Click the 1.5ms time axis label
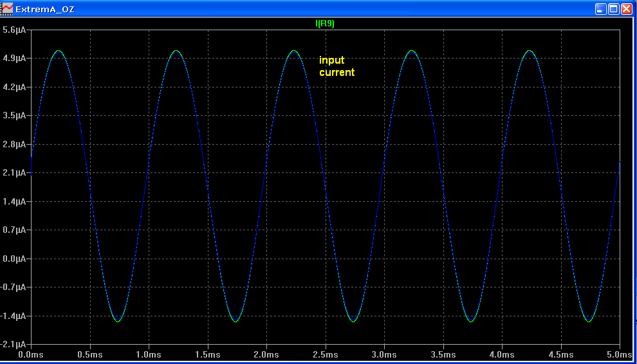Viewport: 637px width, 364px height. (208, 353)
